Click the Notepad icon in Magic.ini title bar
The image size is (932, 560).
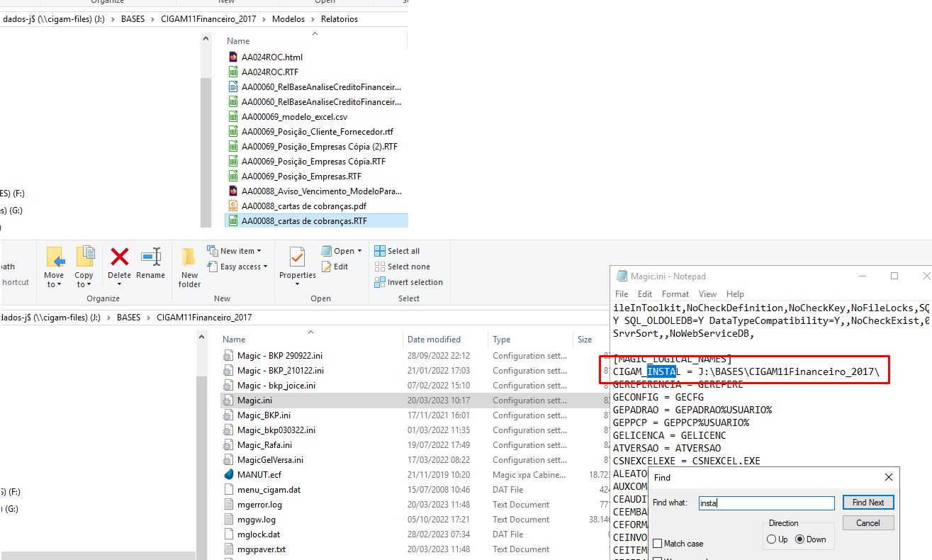click(x=622, y=276)
